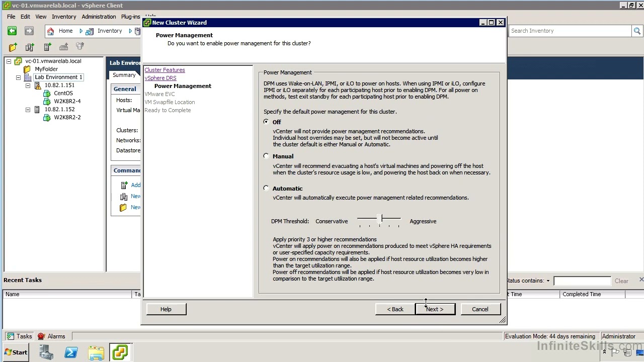Screen dimensions: 644x362
Task: Click the grey forward navigation arrow
Action: click(x=29, y=31)
